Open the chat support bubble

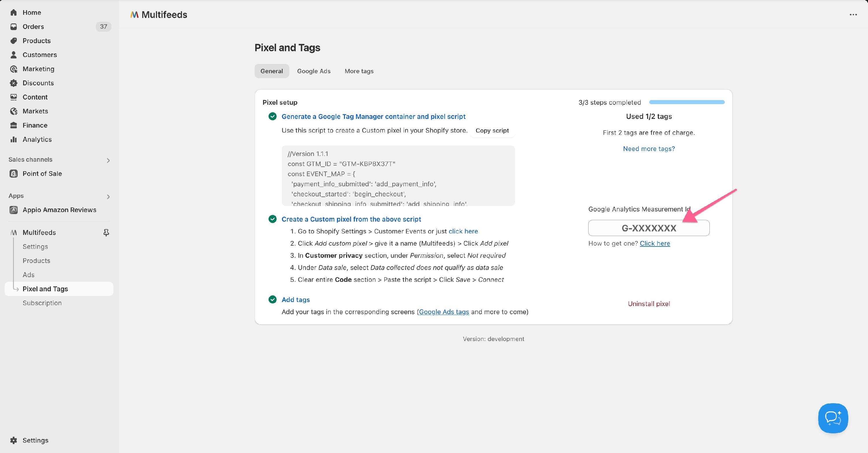pos(833,418)
